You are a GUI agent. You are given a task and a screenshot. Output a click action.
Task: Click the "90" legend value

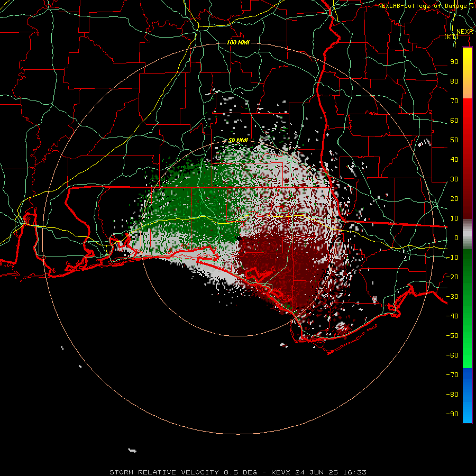(454, 62)
